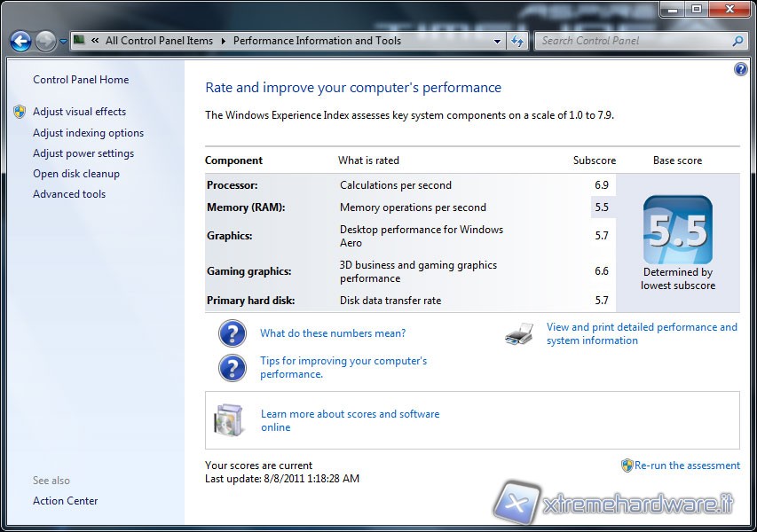Re-run the assessment
This screenshot has height=532, width=757.
click(x=686, y=465)
